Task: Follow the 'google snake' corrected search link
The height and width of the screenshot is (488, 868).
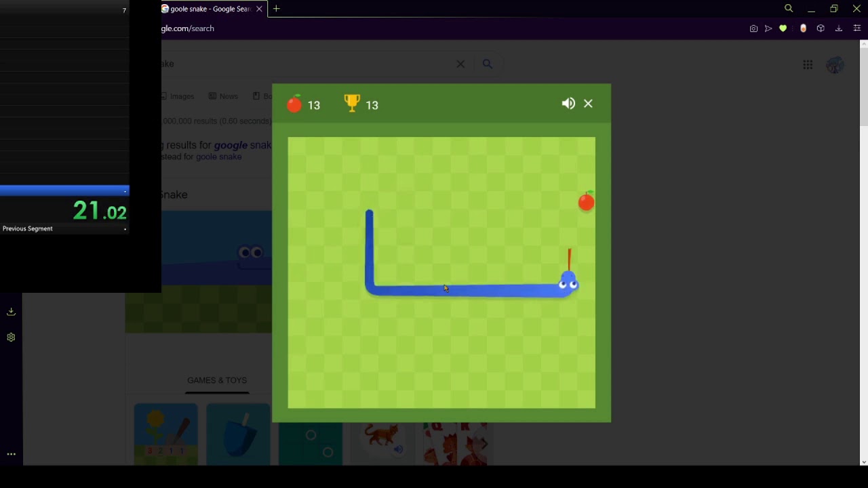Action: pos(243,145)
